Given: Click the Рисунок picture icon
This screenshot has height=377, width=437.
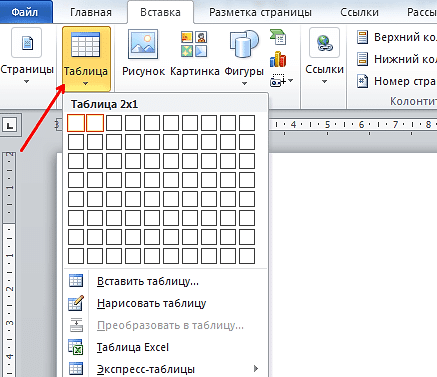Looking at the screenshot, I should coord(143,44).
